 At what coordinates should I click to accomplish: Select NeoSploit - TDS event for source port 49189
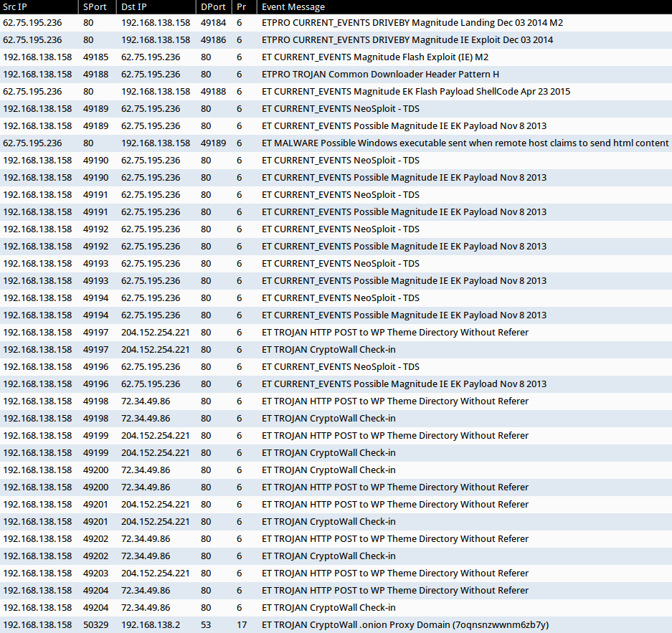coord(336,109)
